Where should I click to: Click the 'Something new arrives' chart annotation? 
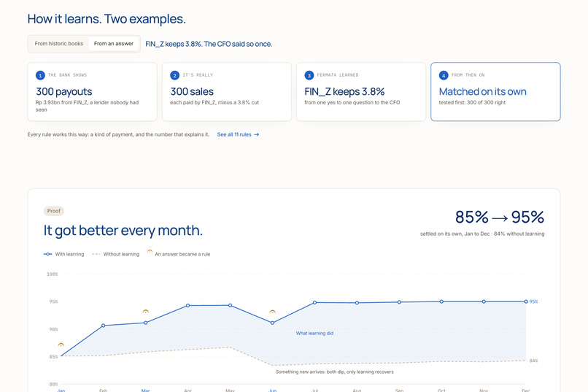[x=335, y=372]
